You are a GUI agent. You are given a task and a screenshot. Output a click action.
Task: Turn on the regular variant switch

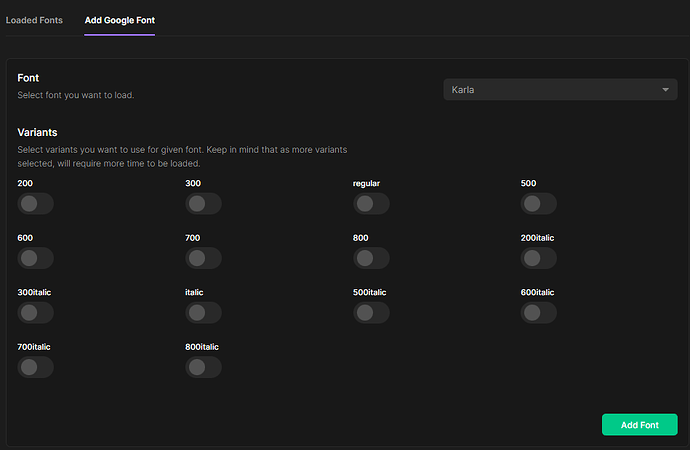click(x=371, y=204)
